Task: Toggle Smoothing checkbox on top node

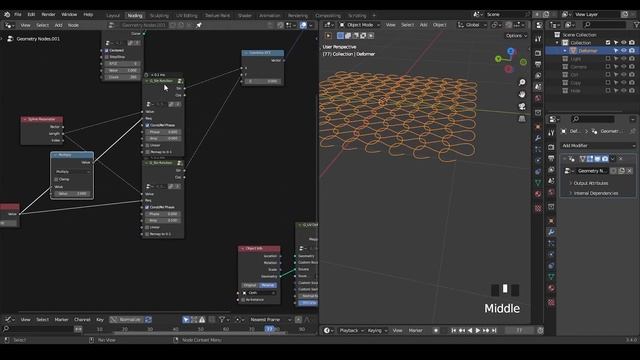Action: tap(107, 57)
